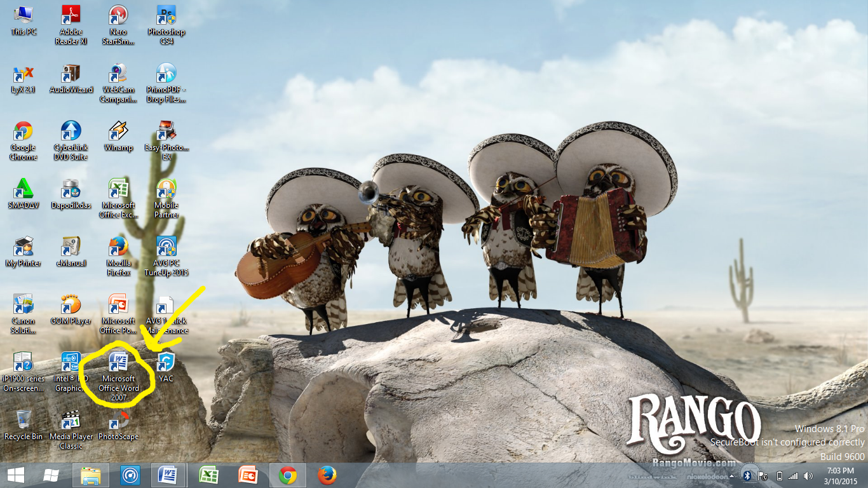Select the Winamp desktop shortcut
The image size is (868, 488).
[118, 137]
